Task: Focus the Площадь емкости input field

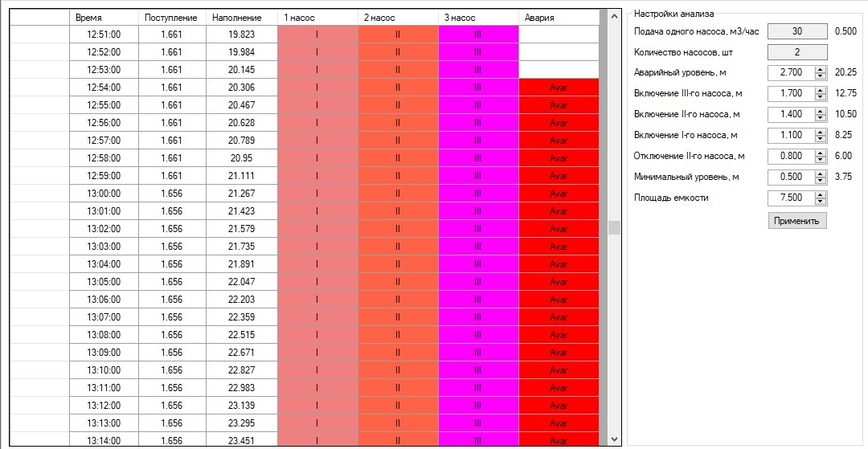Action: pyautogui.click(x=791, y=198)
